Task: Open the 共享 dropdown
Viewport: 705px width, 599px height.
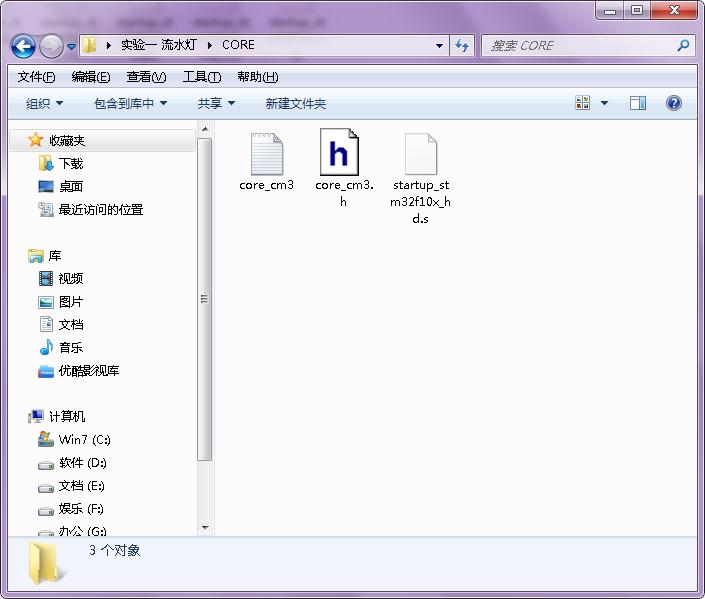Action: 216,104
